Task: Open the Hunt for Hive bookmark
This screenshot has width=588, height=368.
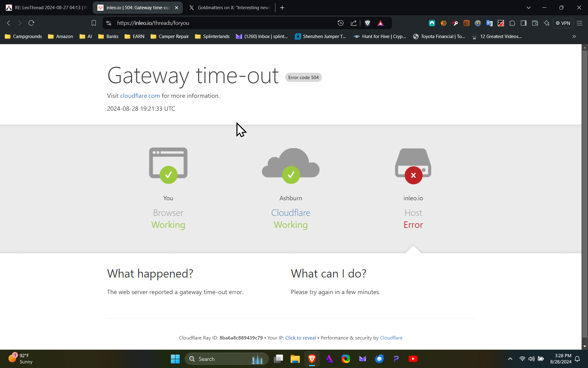Action: point(380,36)
